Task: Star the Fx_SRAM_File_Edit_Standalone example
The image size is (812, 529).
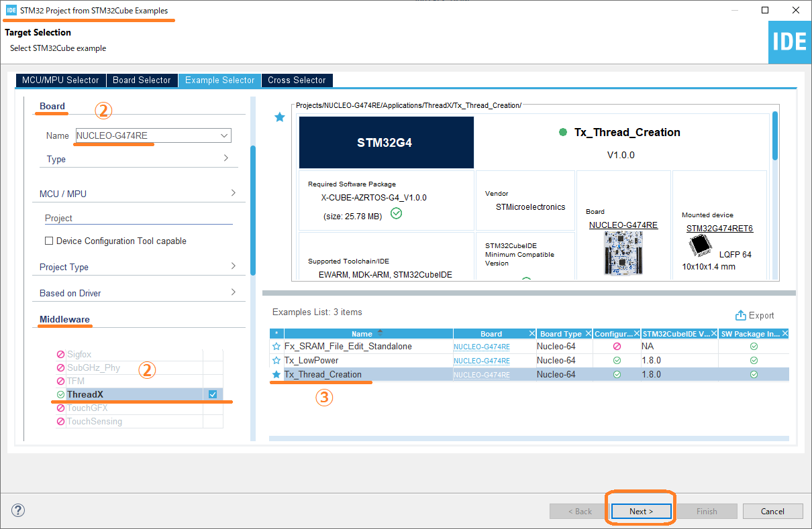Action: coord(276,347)
